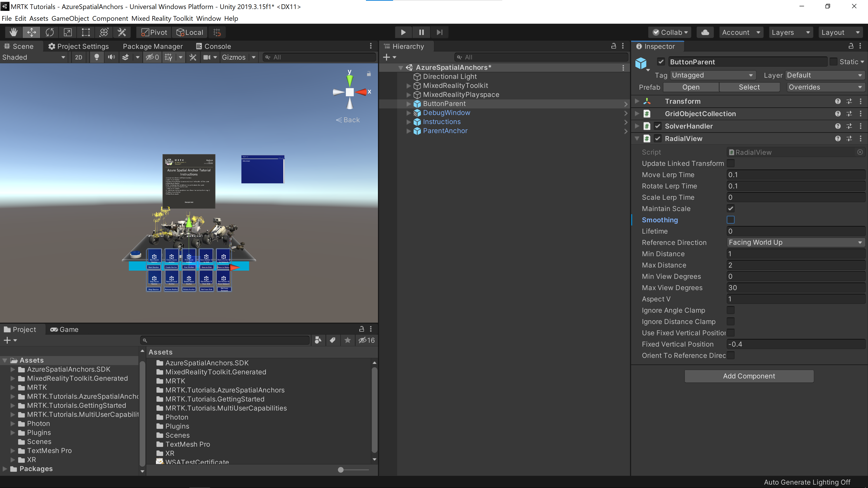This screenshot has height=488, width=868.
Task: Select the Hand tool
Action: [13, 32]
